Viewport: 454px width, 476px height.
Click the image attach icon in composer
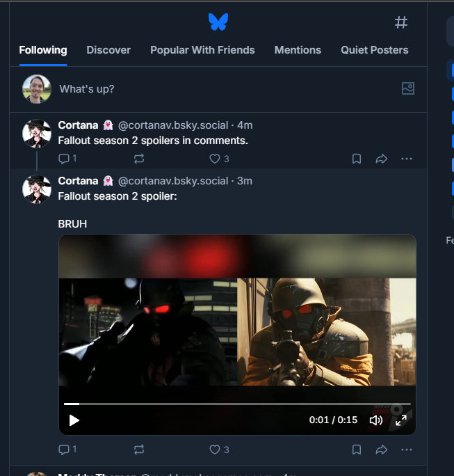click(408, 88)
